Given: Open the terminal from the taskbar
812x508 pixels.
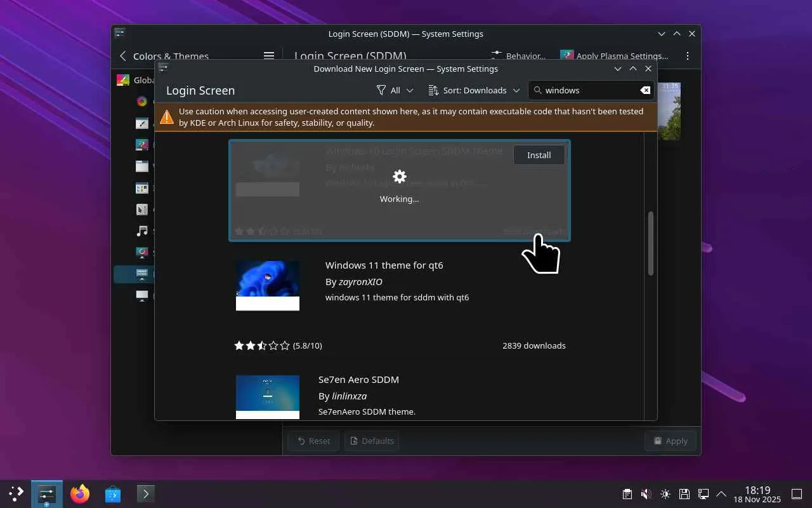Looking at the screenshot, I should [x=146, y=493].
